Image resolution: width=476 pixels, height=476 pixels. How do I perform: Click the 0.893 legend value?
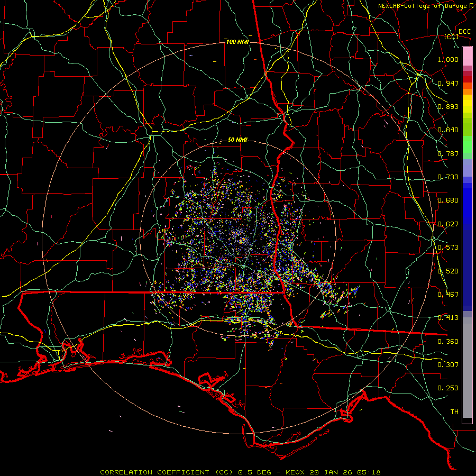click(x=448, y=106)
